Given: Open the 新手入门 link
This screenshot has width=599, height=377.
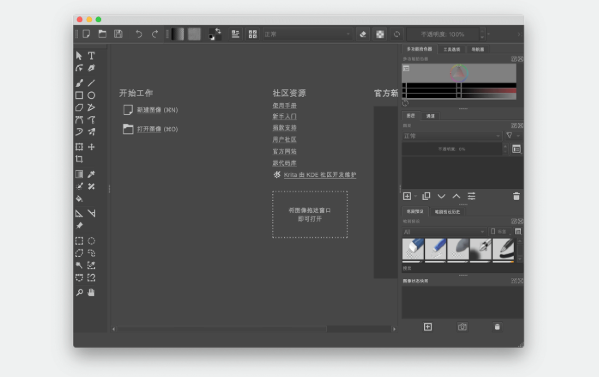Looking at the screenshot, I should (x=285, y=116).
